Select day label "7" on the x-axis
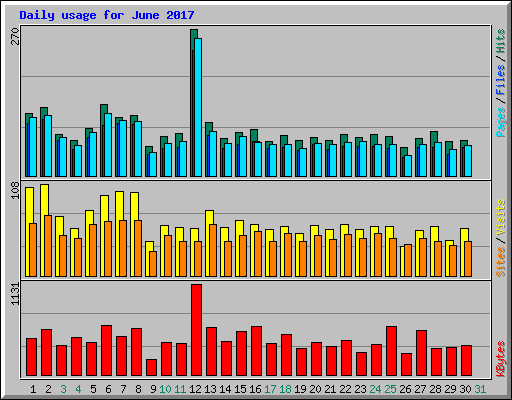Image resolution: width=512 pixels, height=400 pixels. pyautogui.click(x=123, y=389)
